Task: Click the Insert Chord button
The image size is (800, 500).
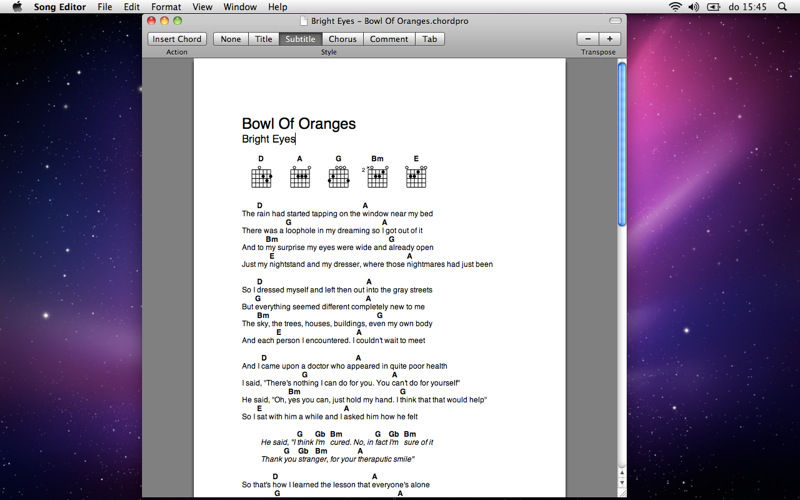Action: click(177, 39)
